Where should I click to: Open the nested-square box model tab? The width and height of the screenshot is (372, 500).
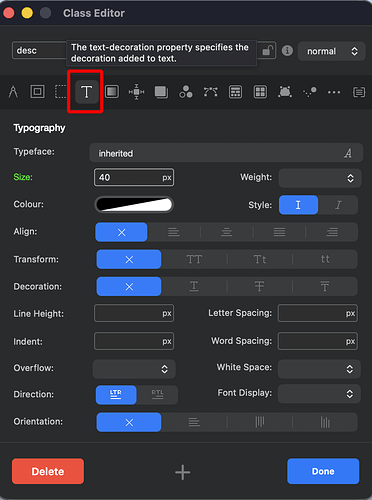point(37,92)
